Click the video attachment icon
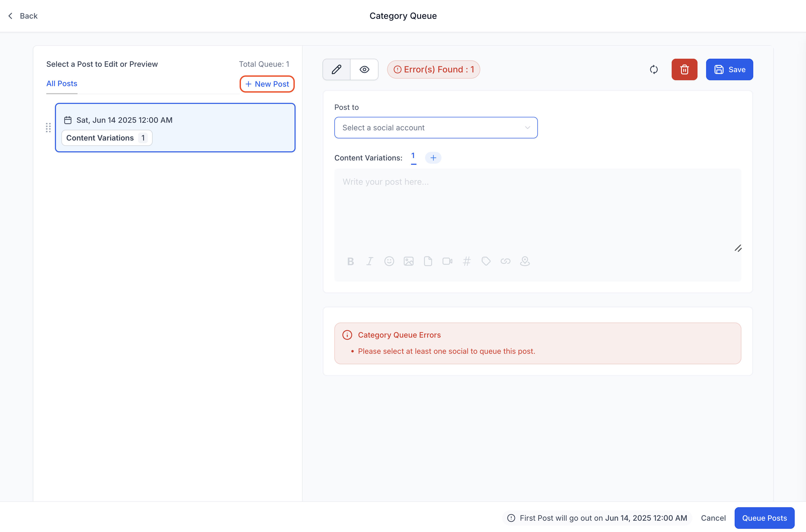The image size is (806, 532). click(x=447, y=261)
